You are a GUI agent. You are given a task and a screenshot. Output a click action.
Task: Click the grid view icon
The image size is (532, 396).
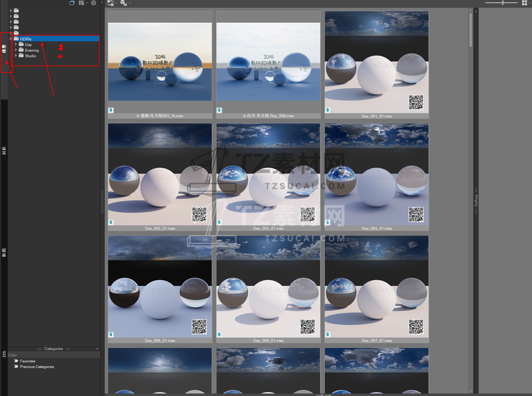(x=524, y=3)
